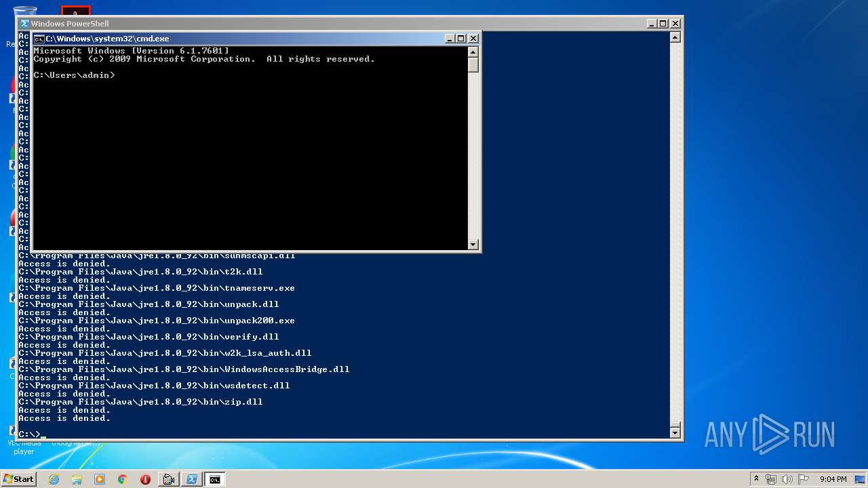Click the zip.dll path line in PowerShell
This screenshot has width=868, height=488.
[x=140, y=402]
